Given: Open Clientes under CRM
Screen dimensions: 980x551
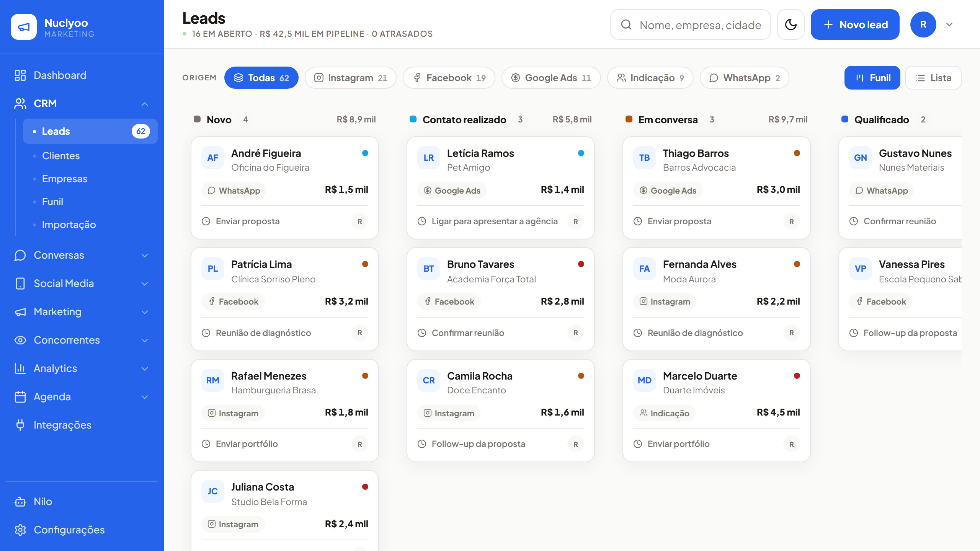Looking at the screenshot, I should coord(90,156).
